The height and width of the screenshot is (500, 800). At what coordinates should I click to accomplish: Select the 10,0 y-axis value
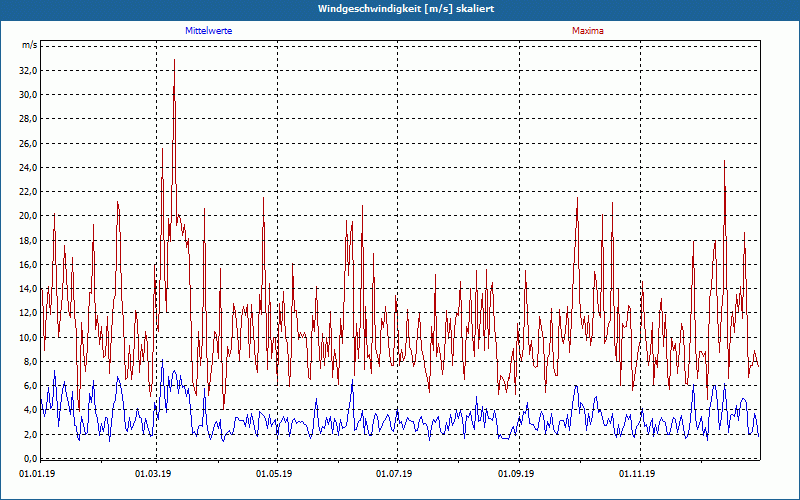point(28,337)
